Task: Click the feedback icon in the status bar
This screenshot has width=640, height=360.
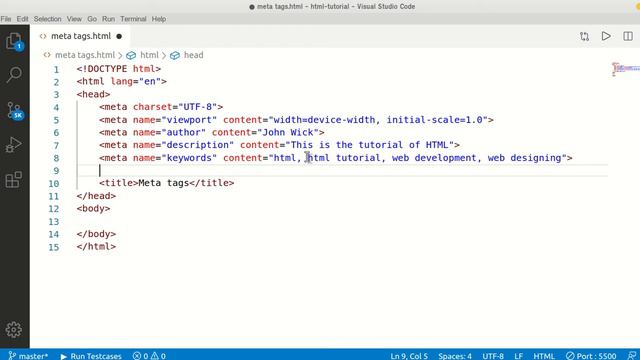Action: point(632,356)
